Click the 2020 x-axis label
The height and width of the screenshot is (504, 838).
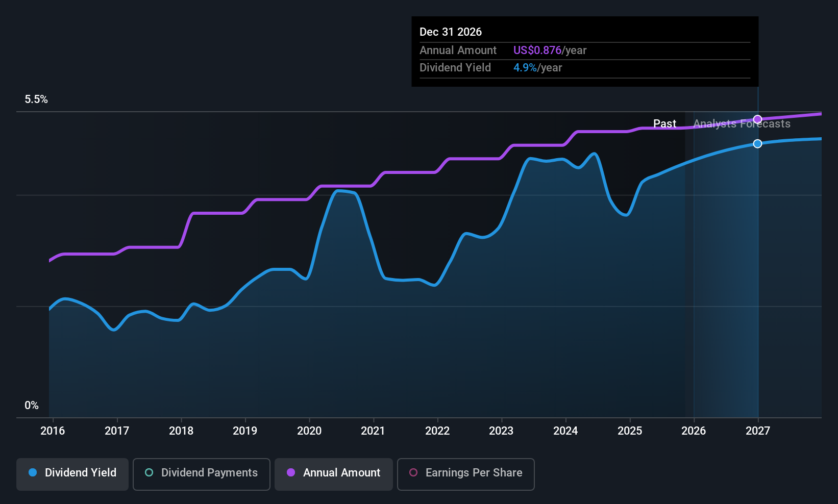309,431
